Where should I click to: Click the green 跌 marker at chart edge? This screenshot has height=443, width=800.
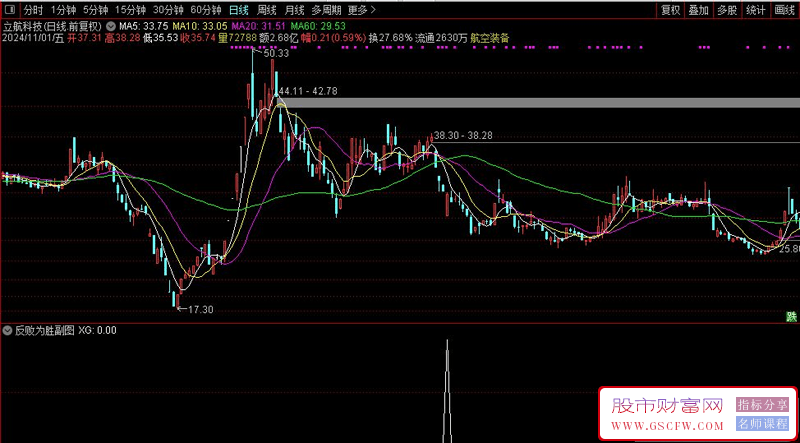pos(791,316)
